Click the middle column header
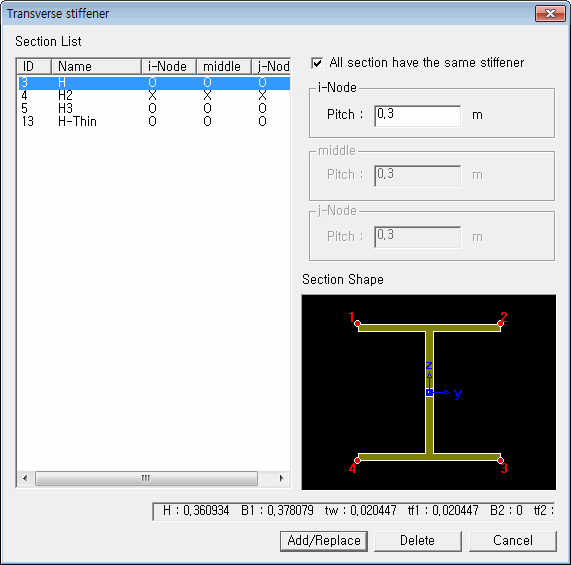571x565 pixels. [x=224, y=66]
